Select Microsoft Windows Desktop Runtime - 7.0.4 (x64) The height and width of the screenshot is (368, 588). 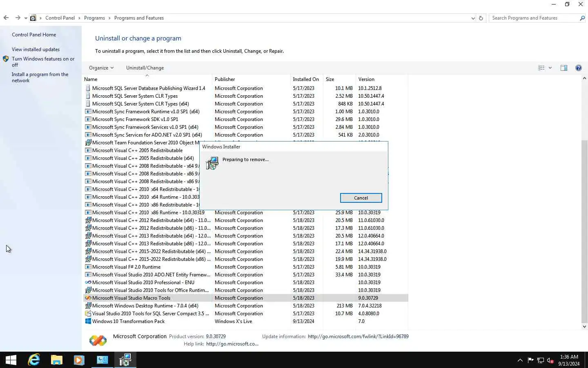point(246,306)
